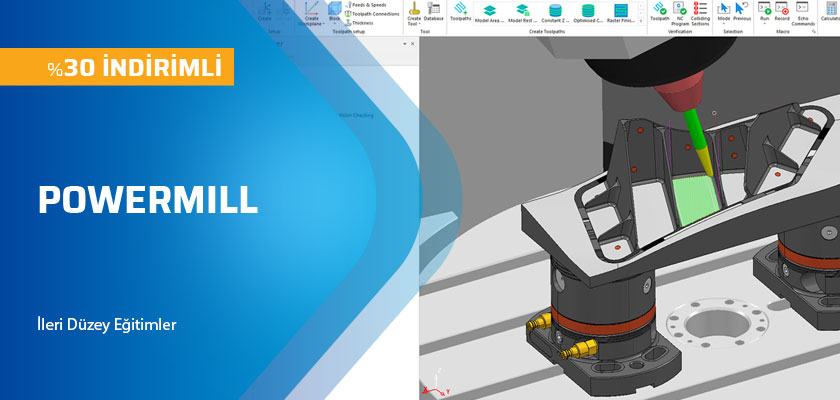Select Model Rest Area toolpath
840x400 pixels.
point(522,12)
